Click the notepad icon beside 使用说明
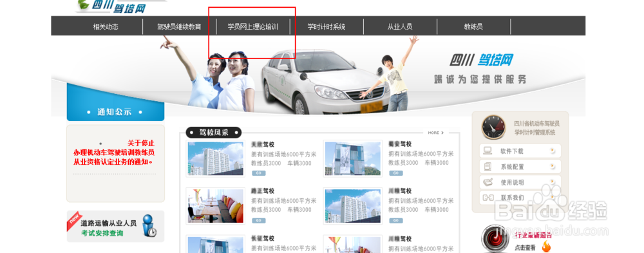The width and height of the screenshot is (644, 253). [488, 182]
